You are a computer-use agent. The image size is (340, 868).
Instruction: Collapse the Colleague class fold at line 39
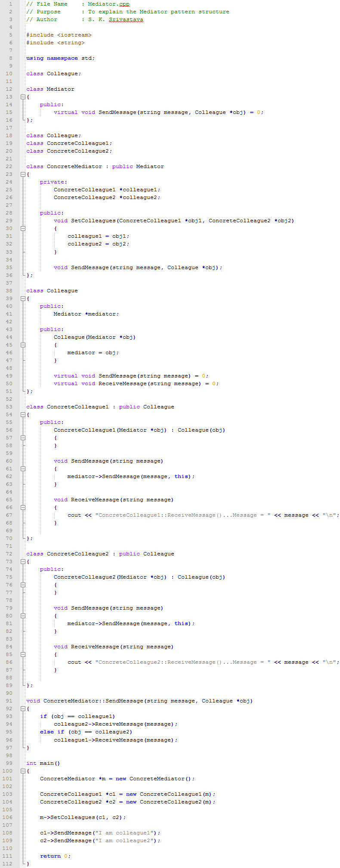click(23, 299)
